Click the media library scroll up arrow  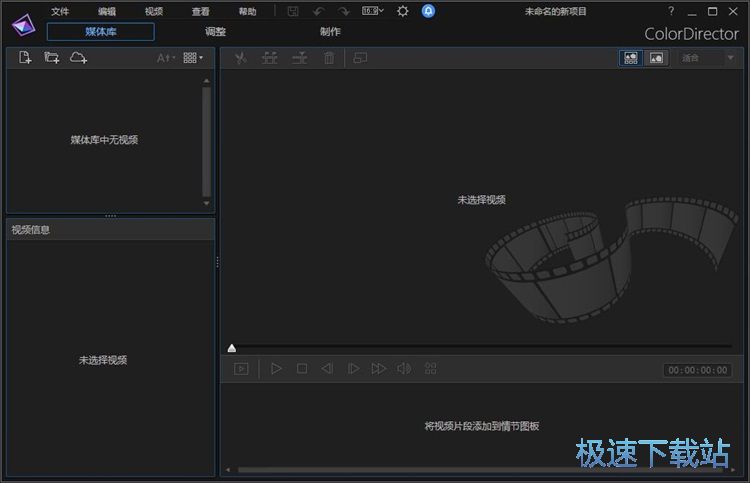pyautogui.click(x=206, y=81)
